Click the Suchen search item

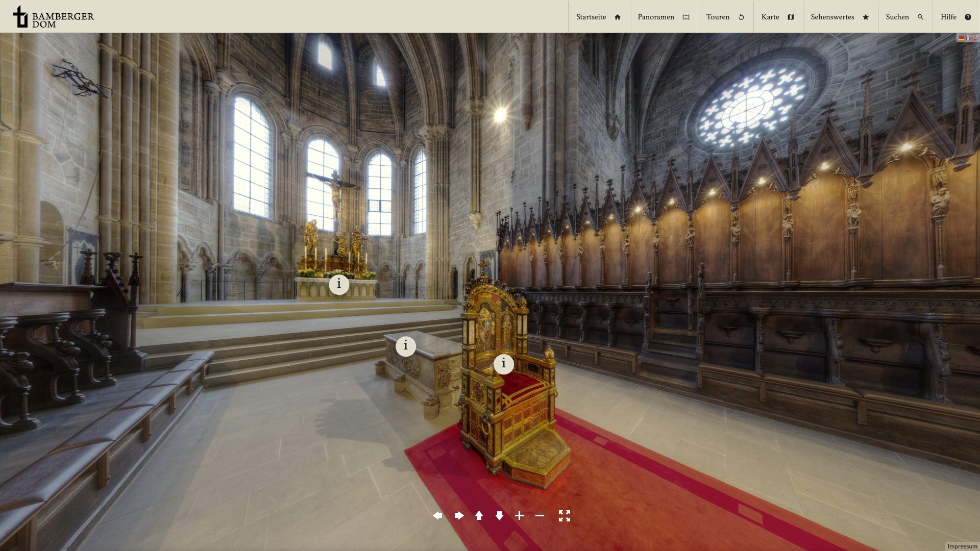tap(904, 17)
